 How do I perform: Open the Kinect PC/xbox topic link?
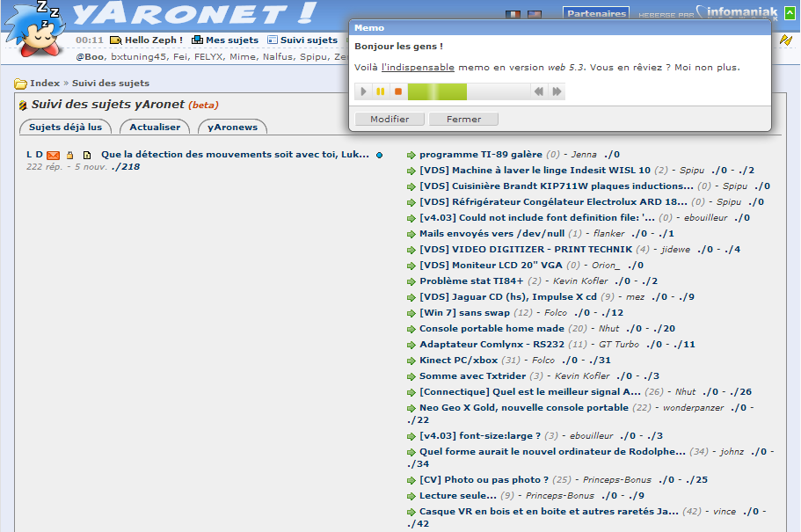pos(458,361)
